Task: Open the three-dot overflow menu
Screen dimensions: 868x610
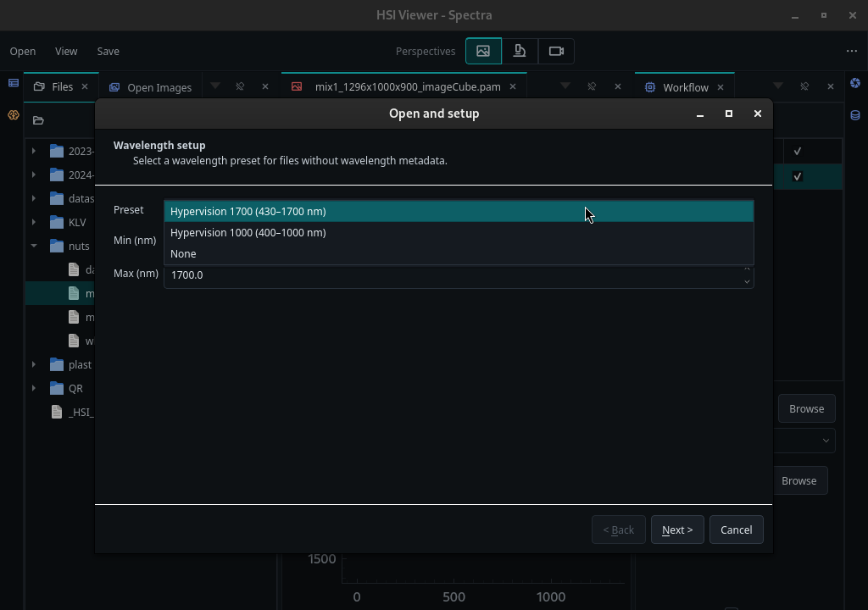Action: tap(851, 51)
